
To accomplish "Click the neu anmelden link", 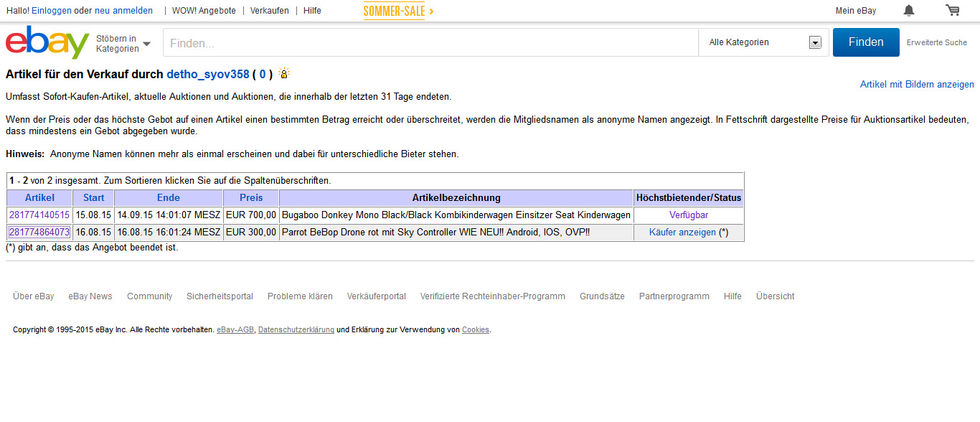I will pos(123,11).
